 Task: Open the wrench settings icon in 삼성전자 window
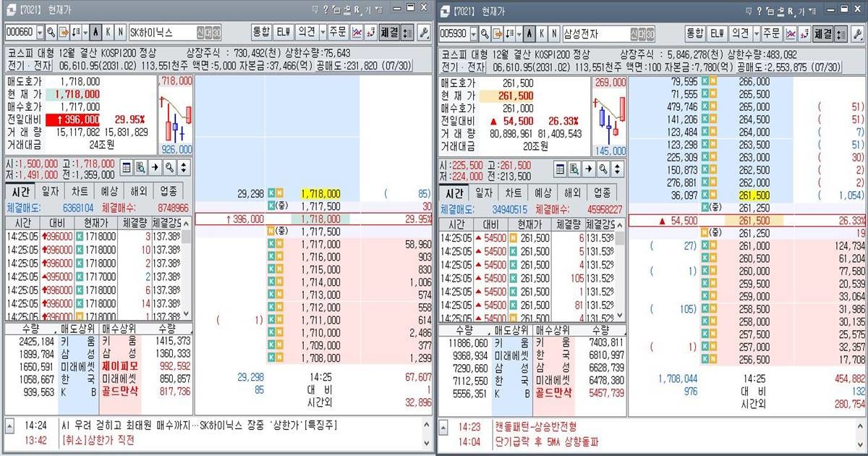pyautogui.click(x=859, y=33)
